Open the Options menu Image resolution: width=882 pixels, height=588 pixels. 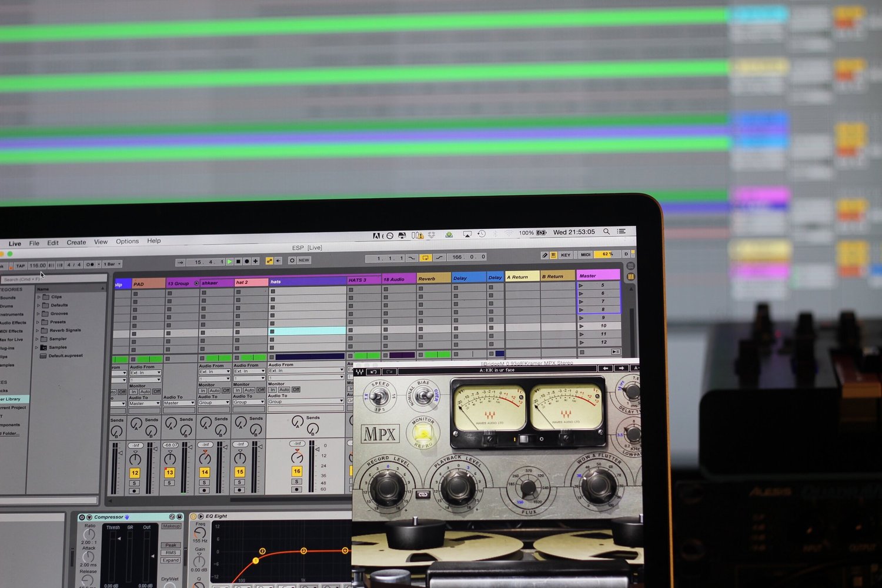(x=127, y=241)
